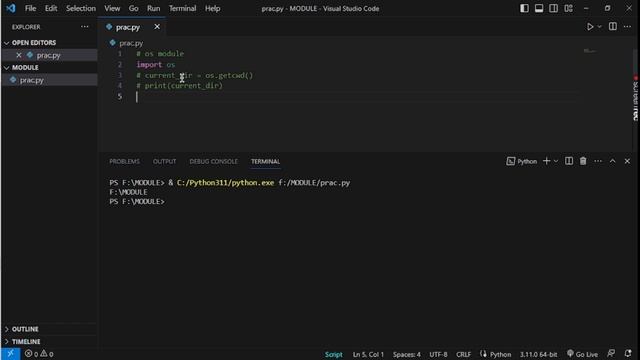Click inside terminal at PS prompt
This screenshot has height=360, width=640.
click(x=137, y=202)
